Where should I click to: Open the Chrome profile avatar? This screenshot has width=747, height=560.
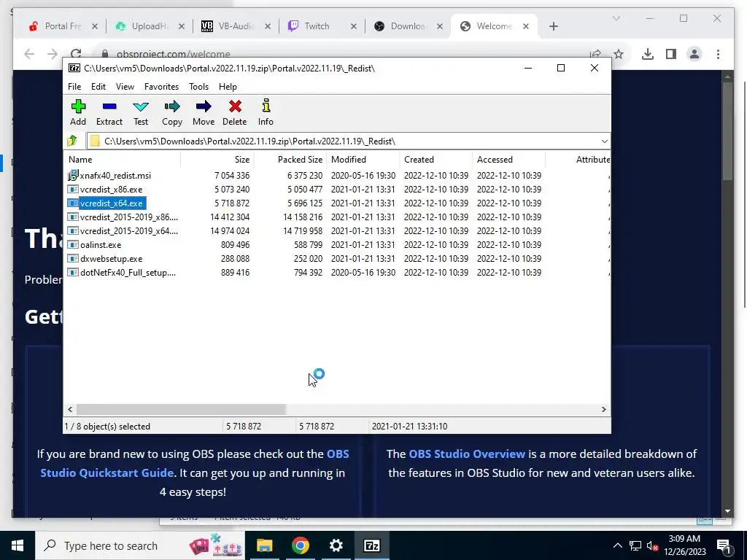pos(694,54)
